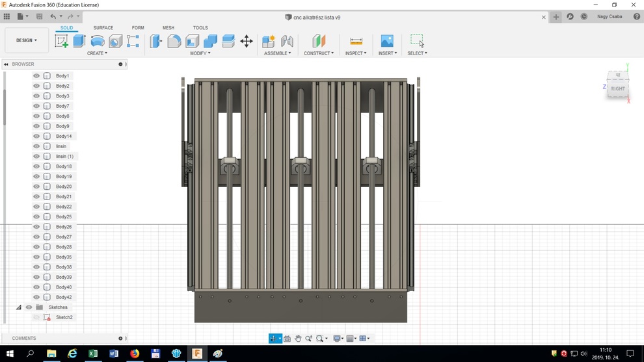The image size is (644, 362).
Task: Select Body42 in the browser tree
Action: 64,297
